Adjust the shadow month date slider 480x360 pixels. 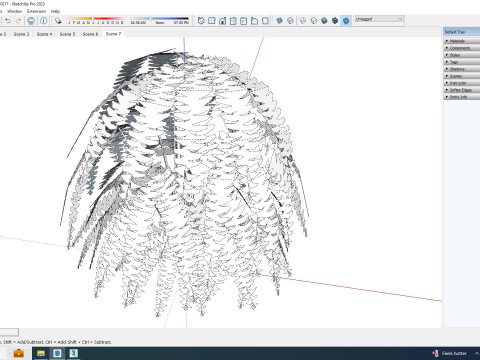pos(96,19)
